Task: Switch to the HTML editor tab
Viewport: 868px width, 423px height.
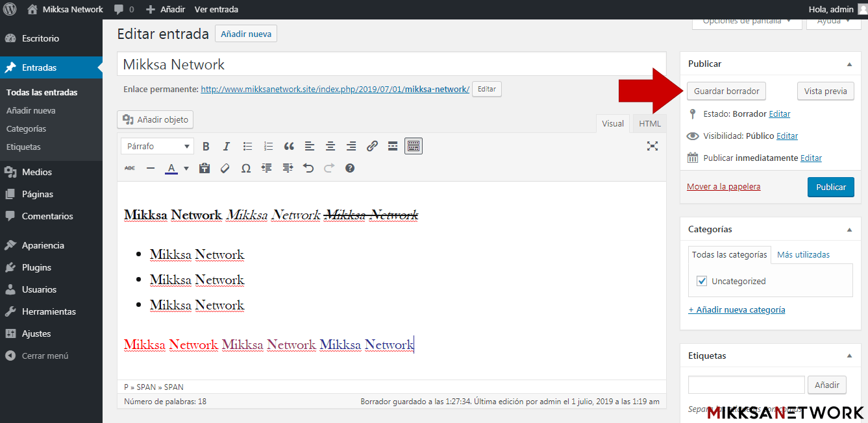Action: point(649,124)
